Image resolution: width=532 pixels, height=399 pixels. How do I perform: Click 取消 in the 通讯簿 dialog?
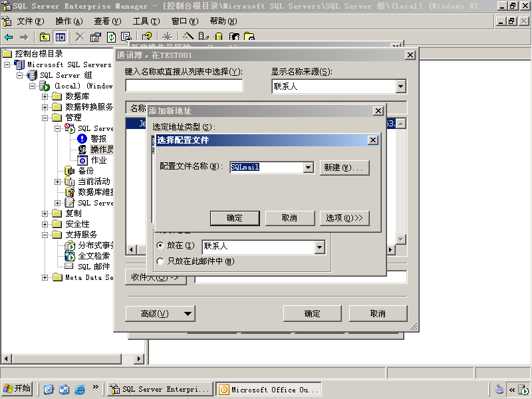pyautogui.click(x=378, y=314)
